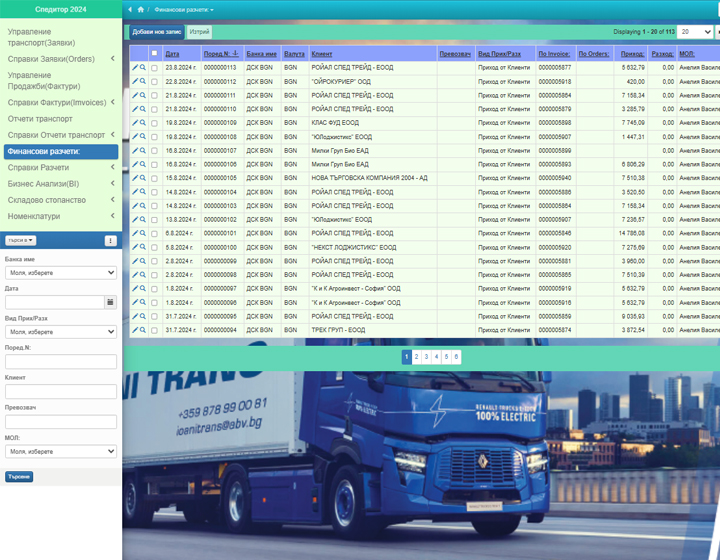This screenshot has height=560, width=720.
Task: Click the Търсене search button
Action: coord(19,476)
